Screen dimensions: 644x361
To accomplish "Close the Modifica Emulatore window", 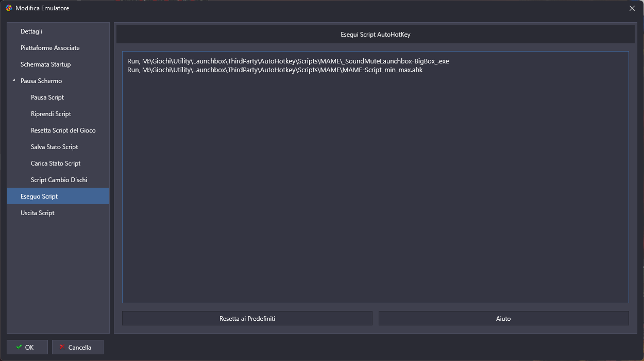I will pos(632,8).
